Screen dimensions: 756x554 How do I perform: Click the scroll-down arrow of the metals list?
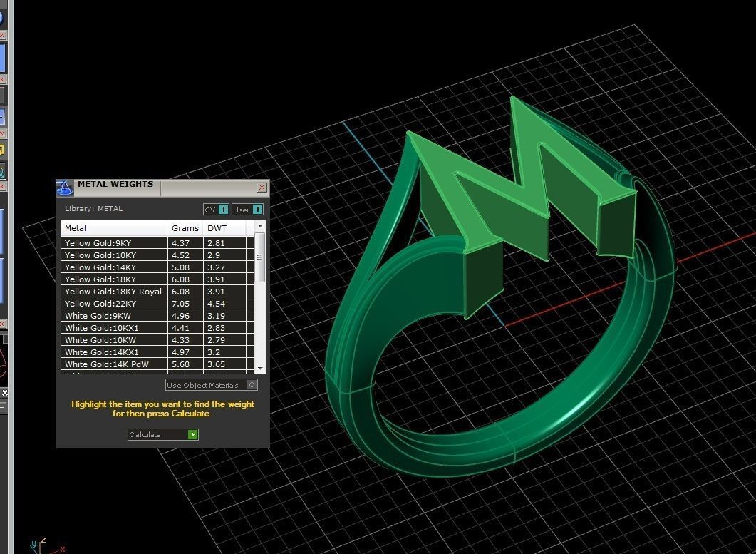pyautogui.click(x=260, y=368)
